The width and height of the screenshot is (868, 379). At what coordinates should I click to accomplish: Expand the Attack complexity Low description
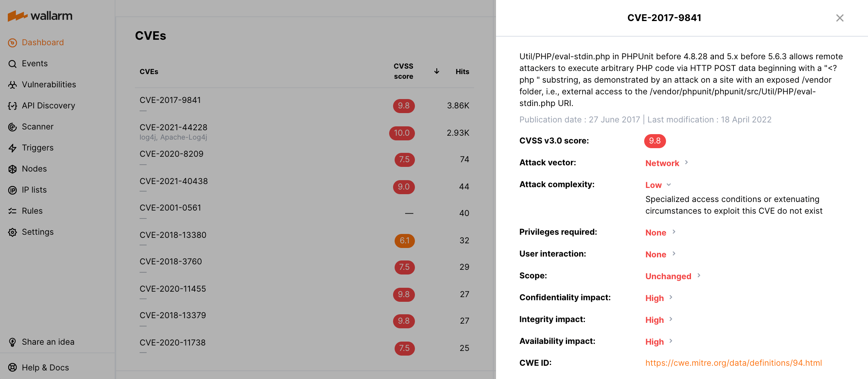669,185
